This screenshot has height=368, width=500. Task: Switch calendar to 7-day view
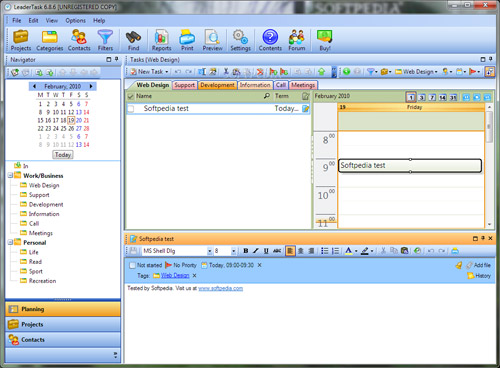pos(432,97)
